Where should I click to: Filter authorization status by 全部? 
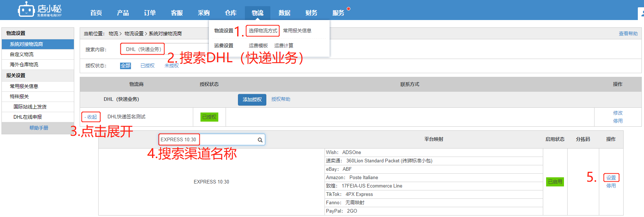tap(126, 66)
